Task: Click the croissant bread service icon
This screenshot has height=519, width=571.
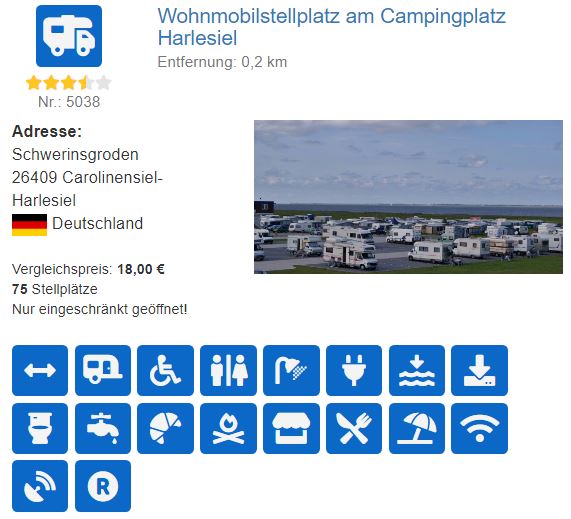Action: (165, 428)
